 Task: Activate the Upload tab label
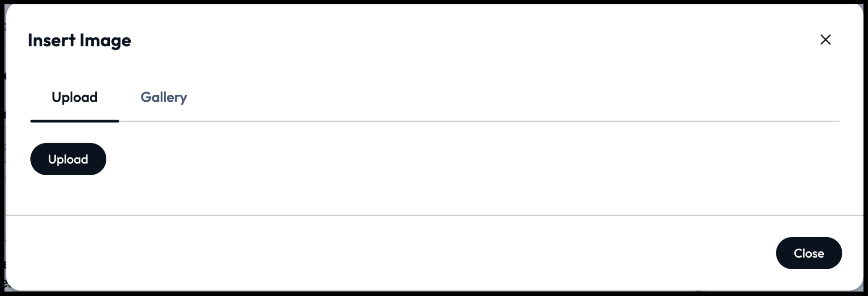[75, 97]
